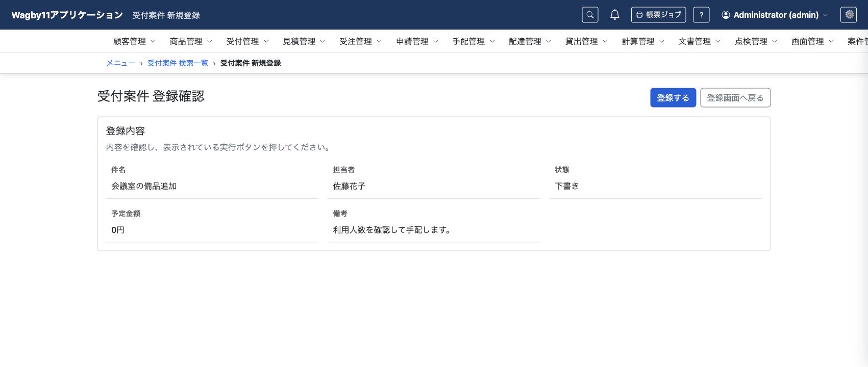
Task: Open the 貸出管理 menu
Action: pyautogui.click(x=587, y=41)
